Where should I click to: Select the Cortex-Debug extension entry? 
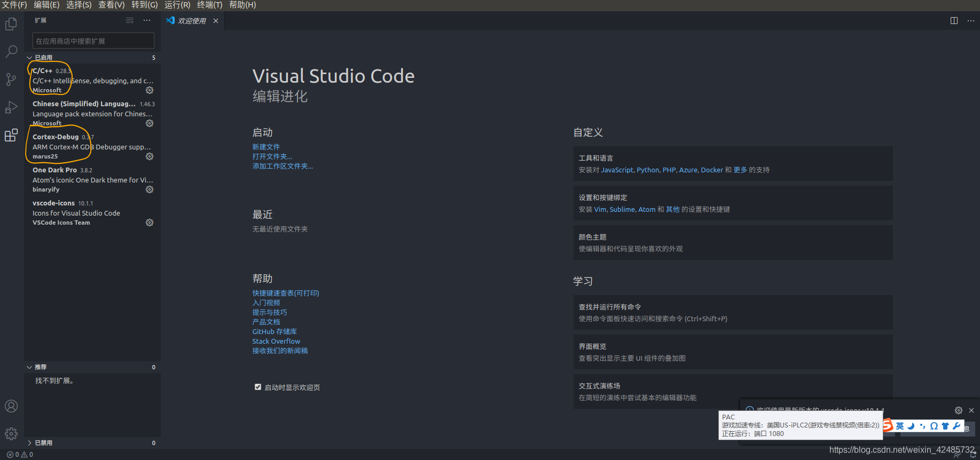(92, 146)
